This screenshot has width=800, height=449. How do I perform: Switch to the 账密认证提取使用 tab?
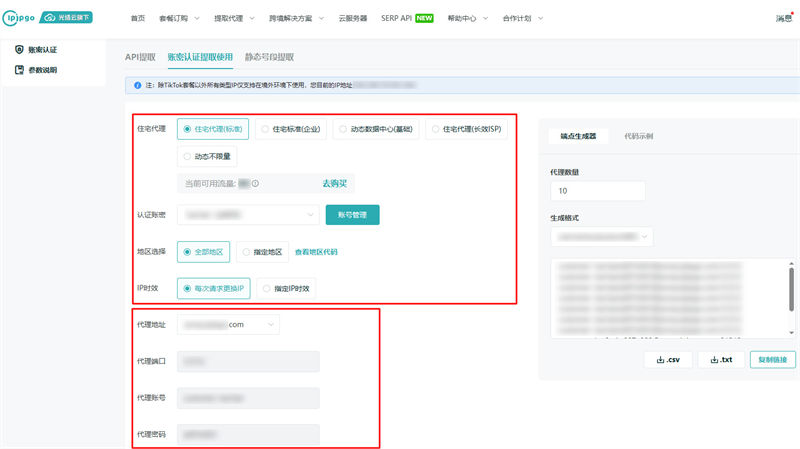[x=200, y=57]
